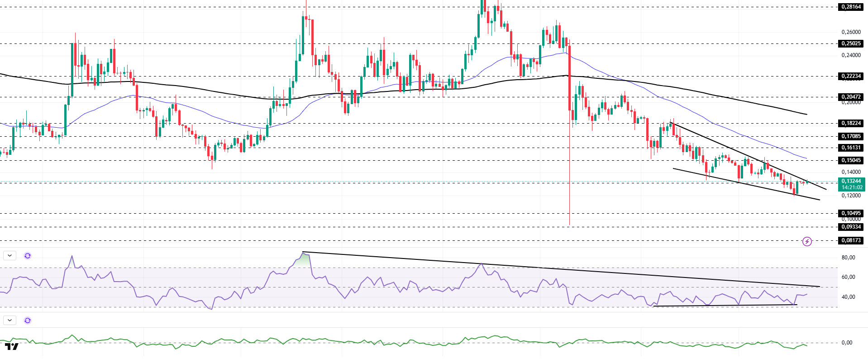Image resolution: width=868 pixels, height=359 pixels.
Task: Click the green current price label 0,13244
Action: point(851,182)
